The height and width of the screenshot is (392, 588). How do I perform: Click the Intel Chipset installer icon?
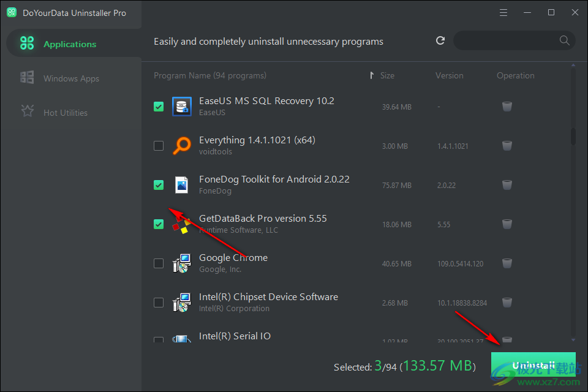pos(182,303)
